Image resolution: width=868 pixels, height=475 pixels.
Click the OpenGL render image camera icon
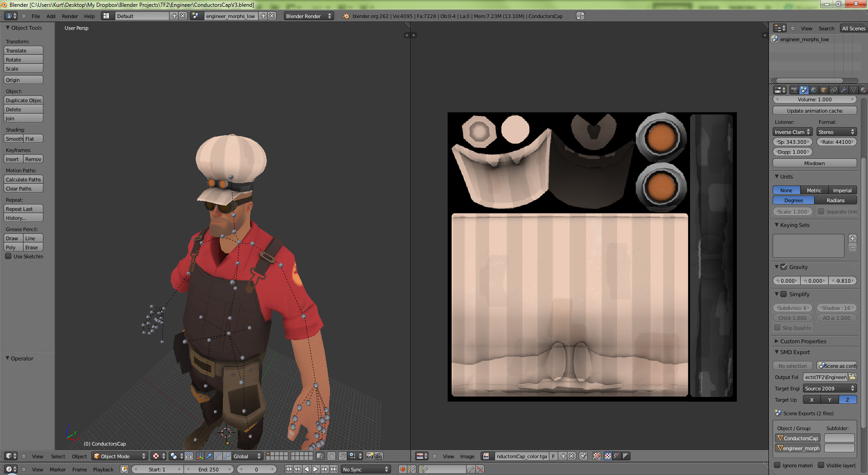pos(370,456)
